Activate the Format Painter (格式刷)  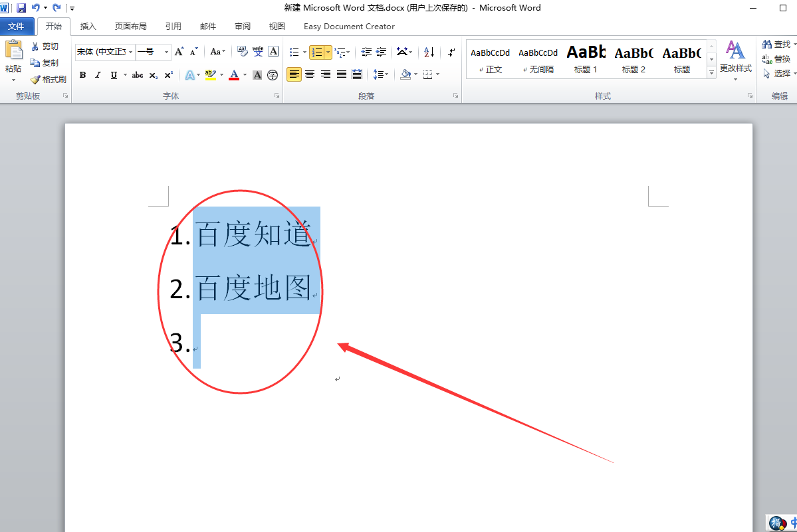click(47, 78)
